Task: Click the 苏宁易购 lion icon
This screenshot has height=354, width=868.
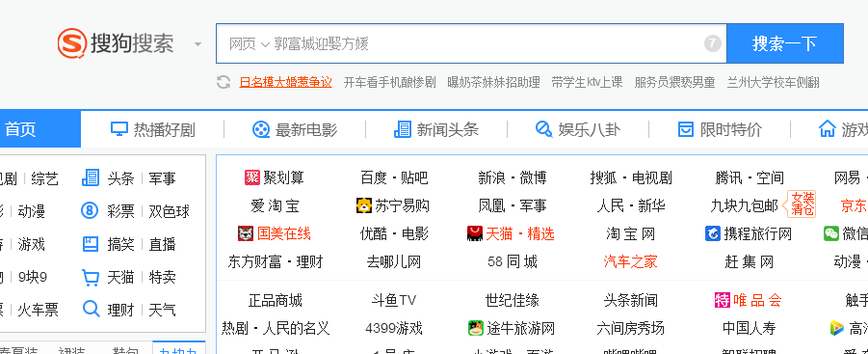Action: (364, 205)
